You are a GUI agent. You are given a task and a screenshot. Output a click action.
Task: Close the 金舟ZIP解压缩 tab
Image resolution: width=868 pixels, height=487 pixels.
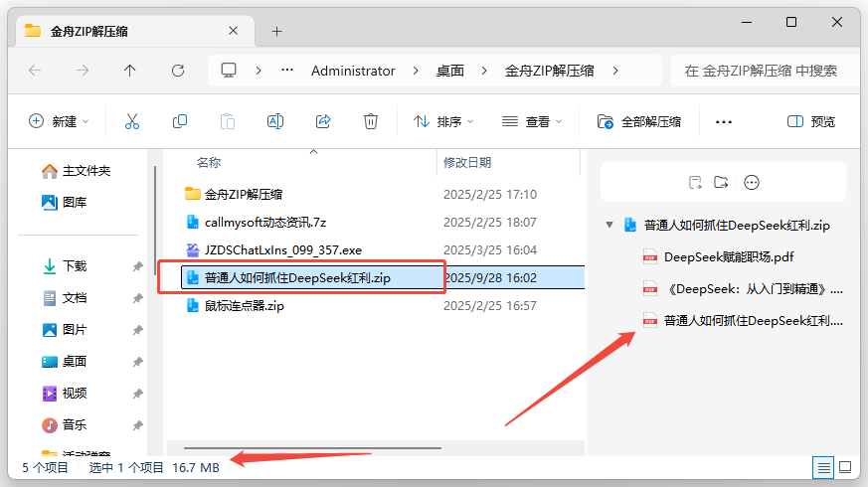233,31
